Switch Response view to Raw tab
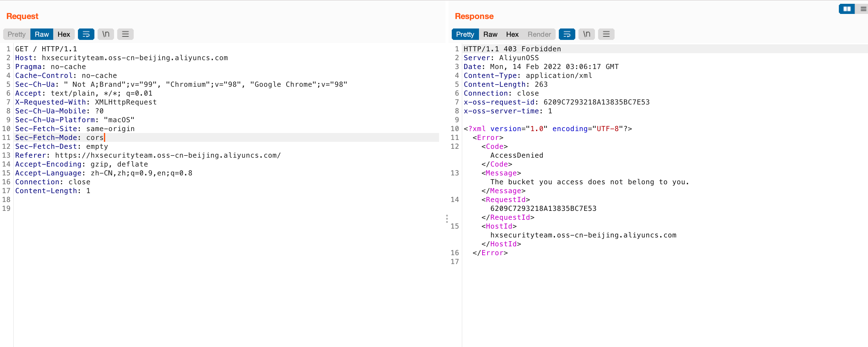868x347 pixels. (x=490, y=34)
